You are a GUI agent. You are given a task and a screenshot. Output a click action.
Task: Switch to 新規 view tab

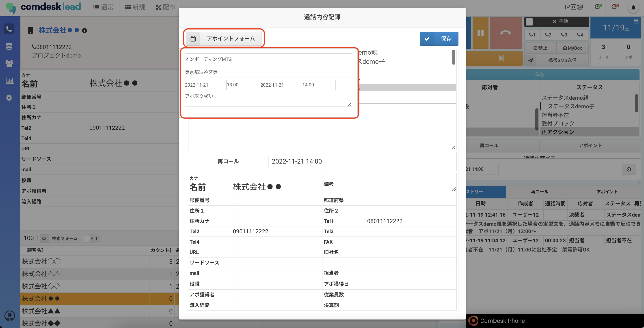pyautogui.click(x=135, y=7)
